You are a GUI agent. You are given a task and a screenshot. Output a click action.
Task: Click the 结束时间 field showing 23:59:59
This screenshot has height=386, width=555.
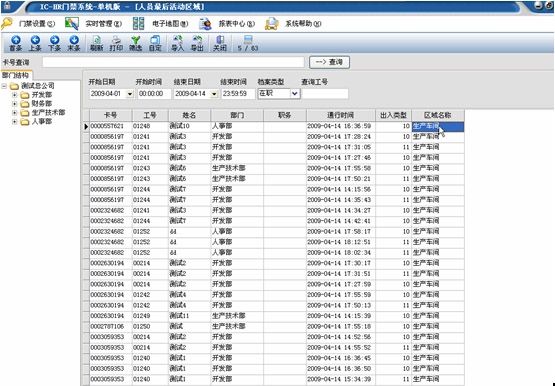(x=238, y=94)
